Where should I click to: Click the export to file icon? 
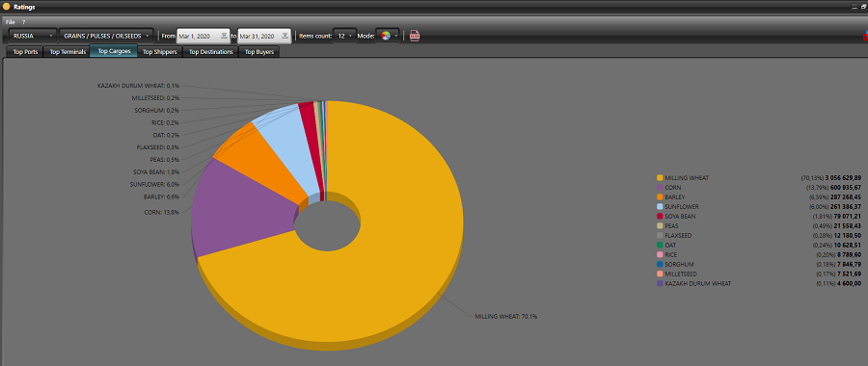[x=414, y=36]
